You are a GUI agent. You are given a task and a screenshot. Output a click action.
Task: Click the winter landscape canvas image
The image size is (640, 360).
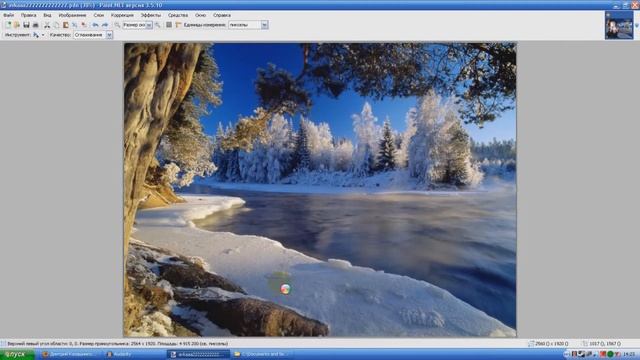pos(320,190)
